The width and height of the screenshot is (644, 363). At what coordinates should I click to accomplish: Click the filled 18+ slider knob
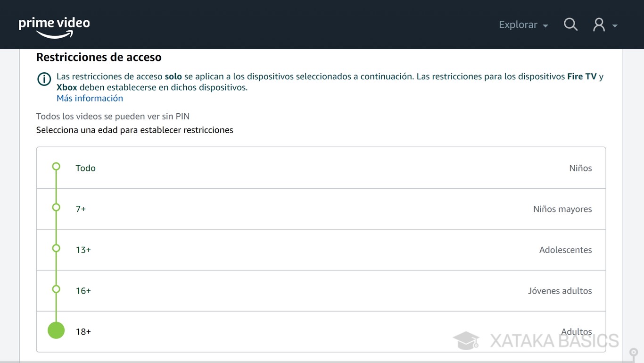(56, 330)
